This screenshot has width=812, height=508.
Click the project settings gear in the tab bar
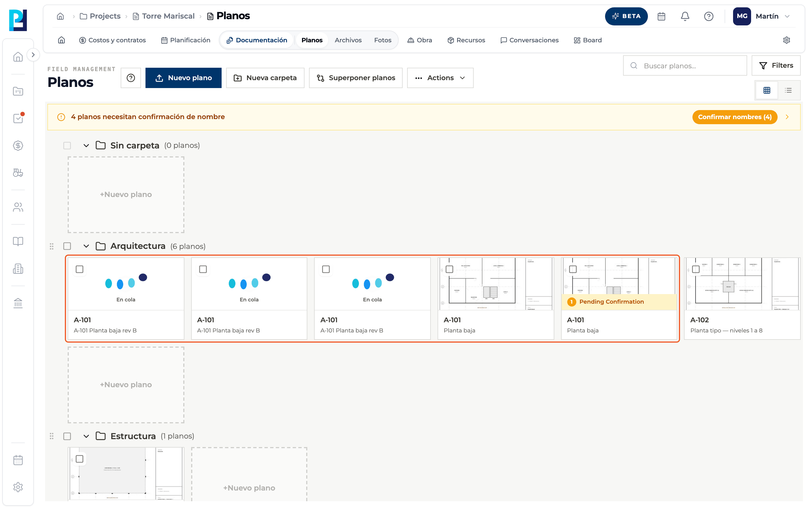tap(786, 40)
